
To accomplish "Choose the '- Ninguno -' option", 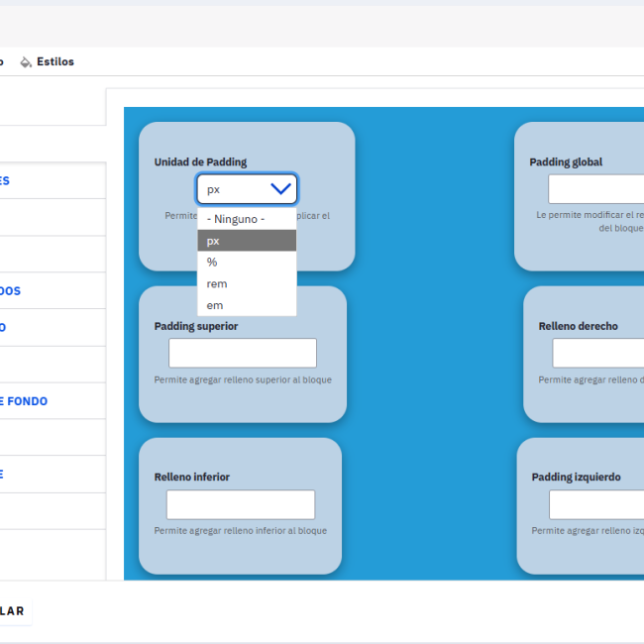I will click(247, 219).
